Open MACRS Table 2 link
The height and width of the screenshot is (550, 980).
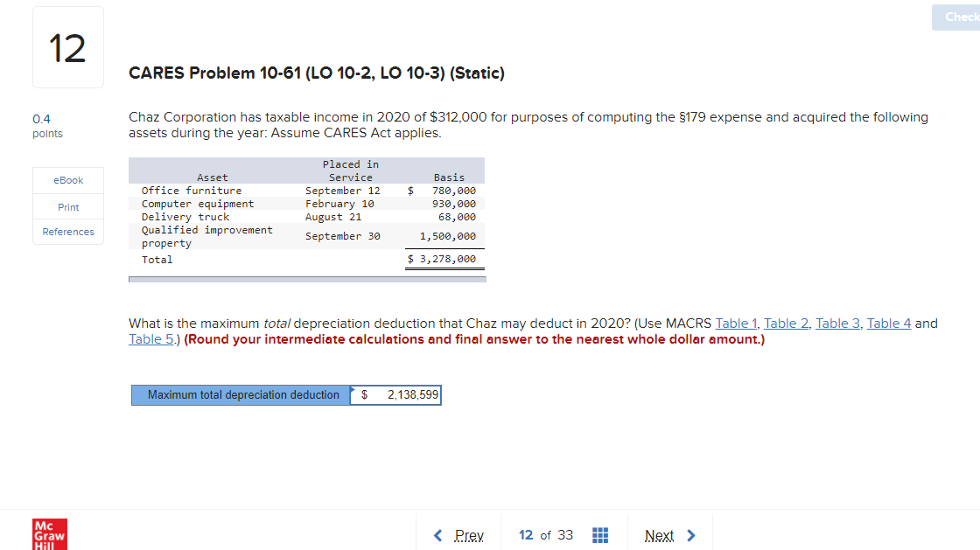click(786, 323)
